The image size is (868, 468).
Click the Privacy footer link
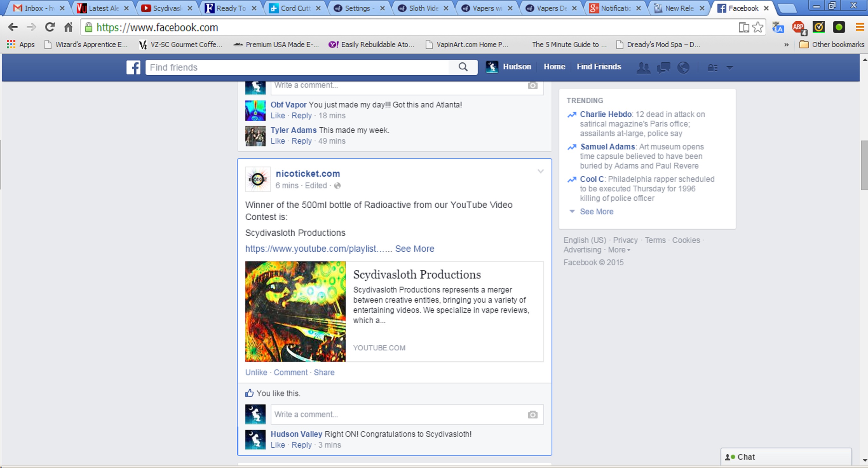[625, 240]
